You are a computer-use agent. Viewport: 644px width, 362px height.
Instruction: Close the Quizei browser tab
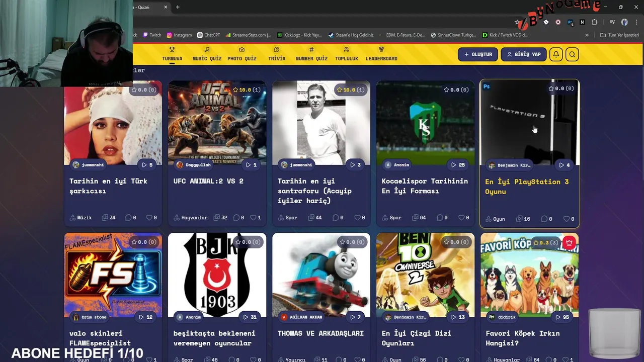[166, 7]
